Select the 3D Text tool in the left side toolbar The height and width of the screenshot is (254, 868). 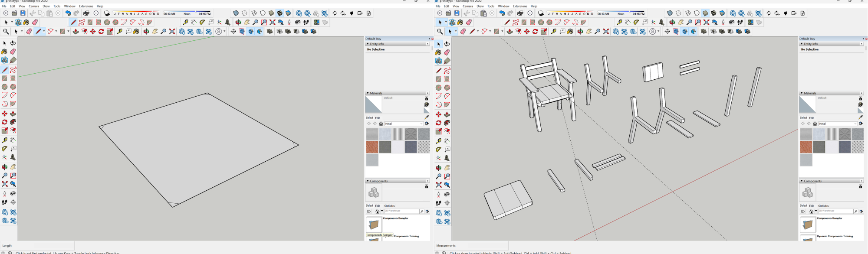(13, 157)
